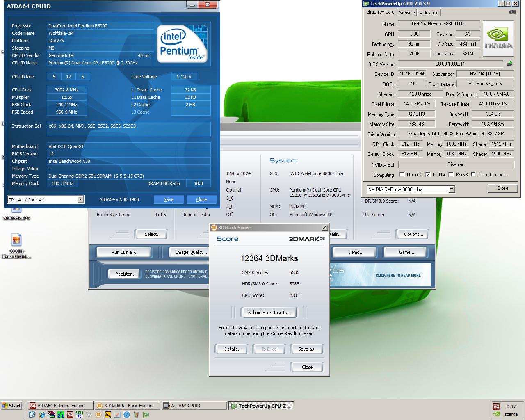Enable the OpenCL checkbox
525x420 pixels.
pos(402,175)
